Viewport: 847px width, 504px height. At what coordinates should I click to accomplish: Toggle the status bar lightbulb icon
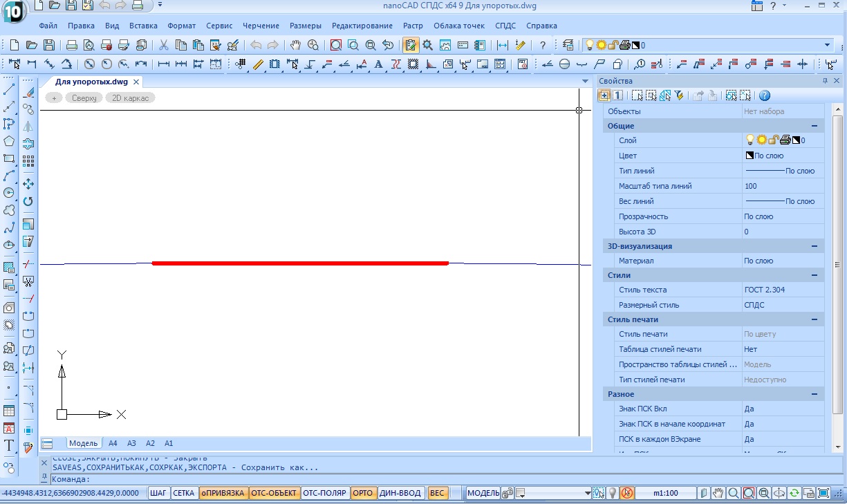pyautogui.click(x=611, y=493)
